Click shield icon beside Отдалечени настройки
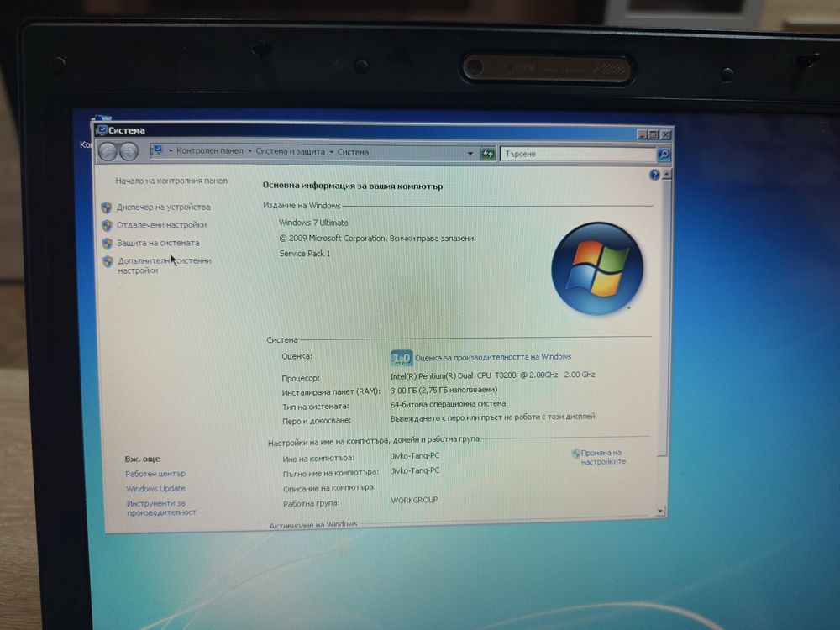 click(x=107, y=225)
